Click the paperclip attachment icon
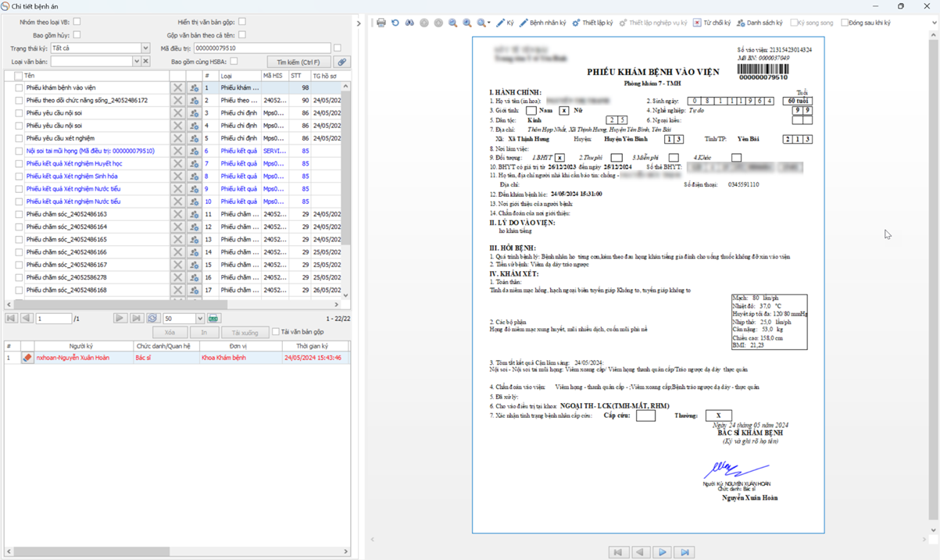 pos(341,62)
